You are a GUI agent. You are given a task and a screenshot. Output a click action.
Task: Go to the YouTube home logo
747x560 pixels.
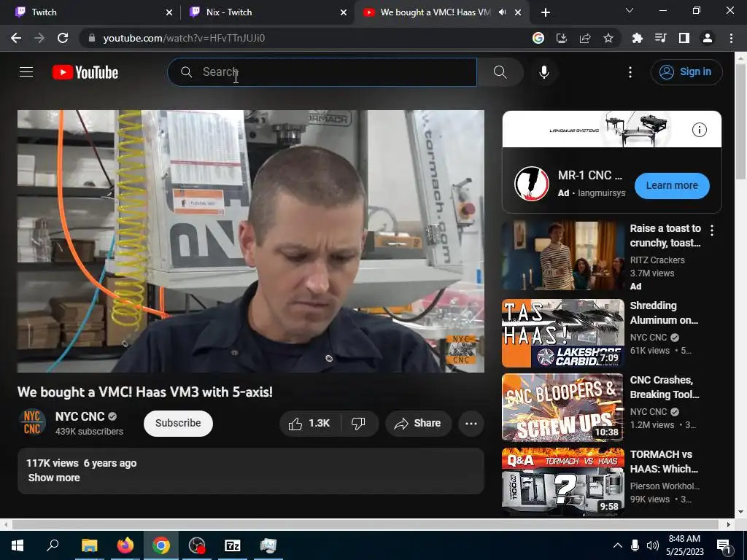coord(85,72)
